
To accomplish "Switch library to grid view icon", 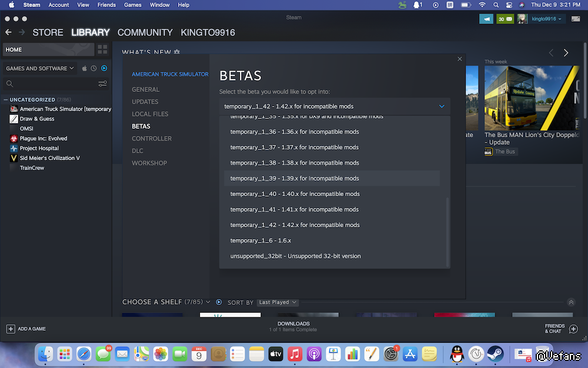I will point(102,49).
